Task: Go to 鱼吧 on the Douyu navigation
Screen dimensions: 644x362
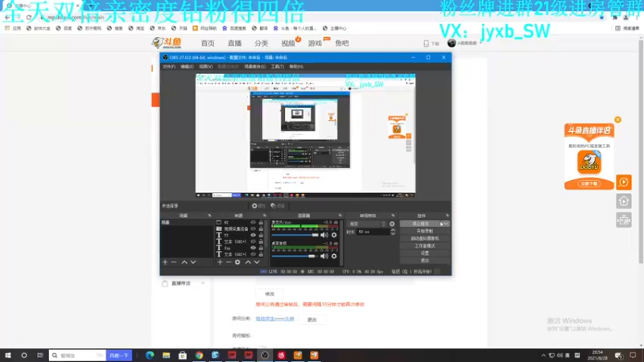Action: pos(341,43)
